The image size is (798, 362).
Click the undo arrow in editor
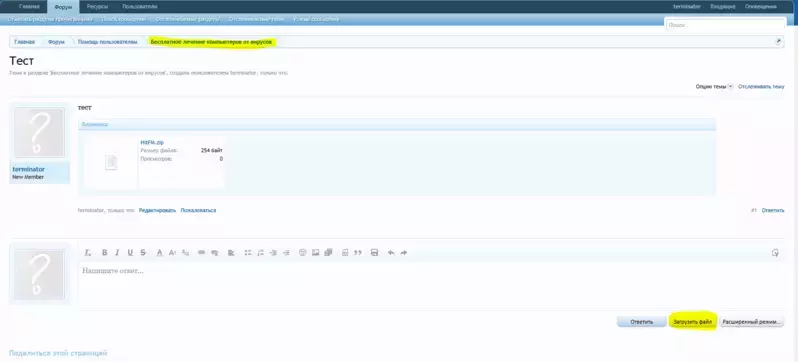point(391,253)
